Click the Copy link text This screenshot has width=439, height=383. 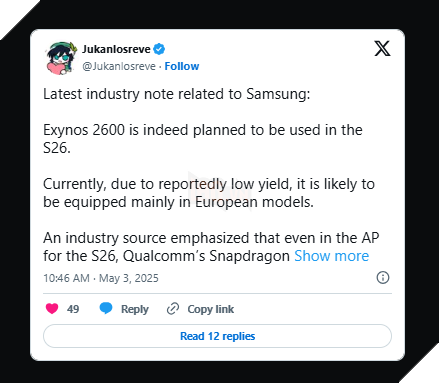coord(211,309)
